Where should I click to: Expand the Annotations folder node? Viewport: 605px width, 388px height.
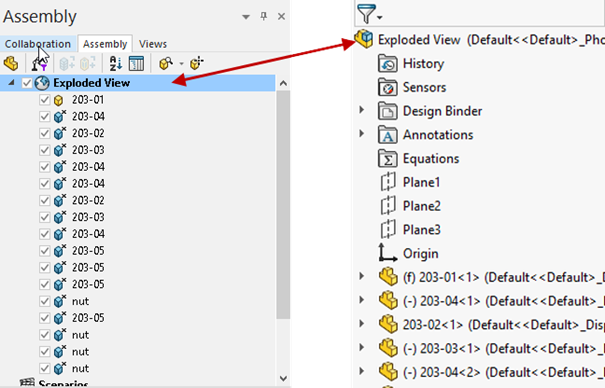(x=362, y=134)
